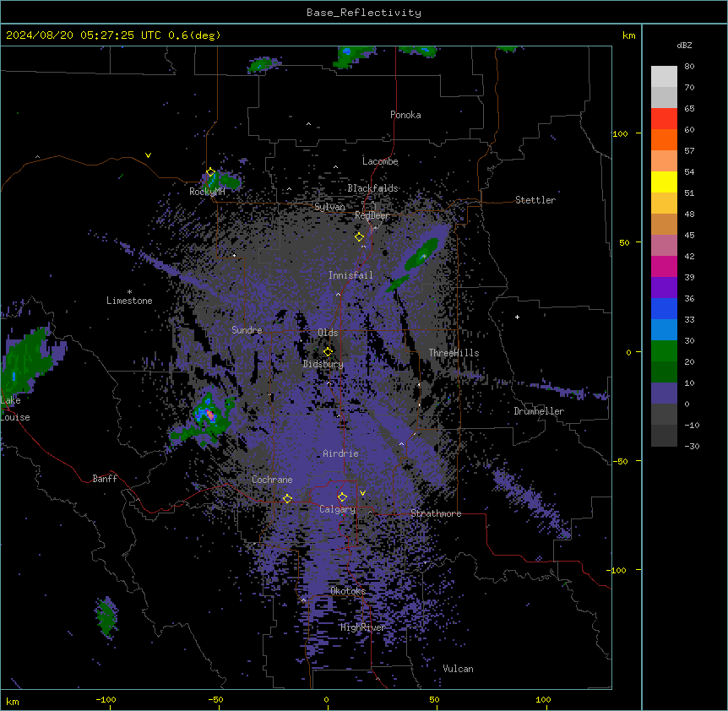The image size is (728, 711).
Task: Click the yellow V marker east of Calgary
Action: [362, 493]
